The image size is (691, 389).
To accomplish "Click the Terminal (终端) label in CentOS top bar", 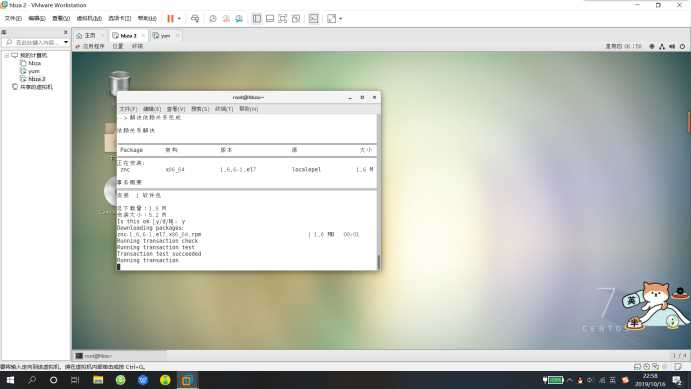I will 137,46.
